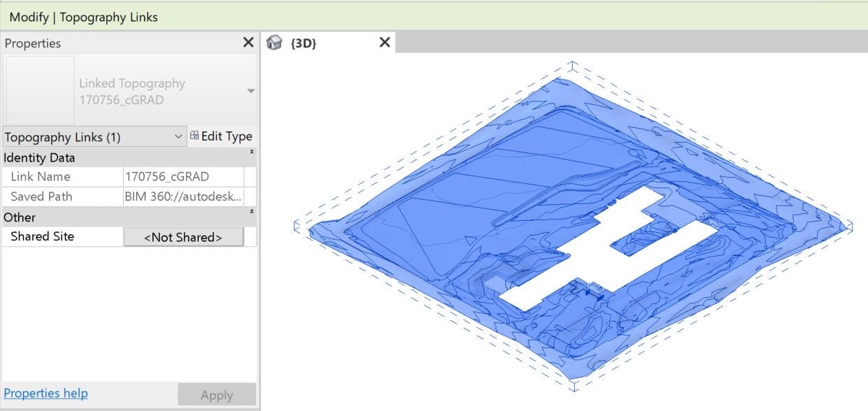Click the Apply button

[217, 395]
